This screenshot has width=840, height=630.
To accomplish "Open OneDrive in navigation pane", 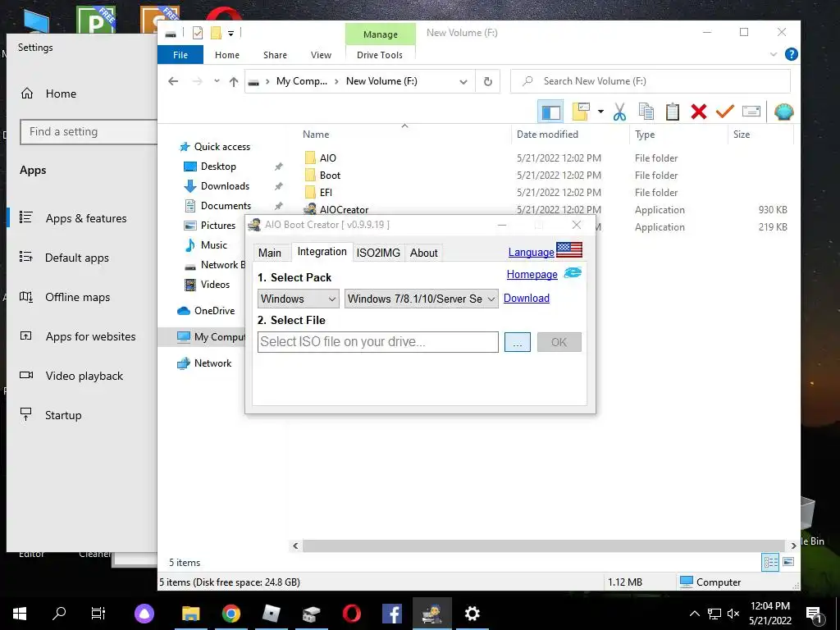I will coord(214,311).
